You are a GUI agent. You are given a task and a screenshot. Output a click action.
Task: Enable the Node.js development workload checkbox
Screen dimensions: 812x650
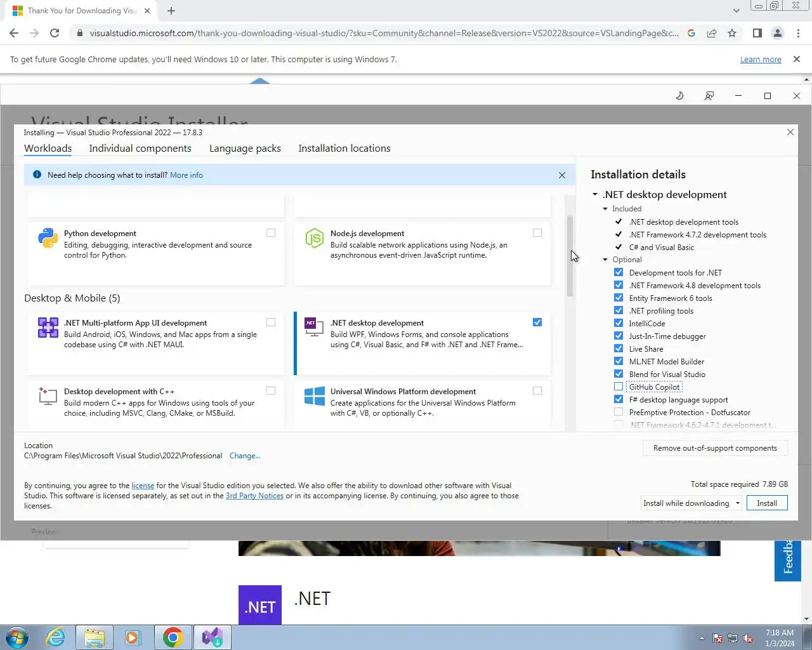point(537,233)
